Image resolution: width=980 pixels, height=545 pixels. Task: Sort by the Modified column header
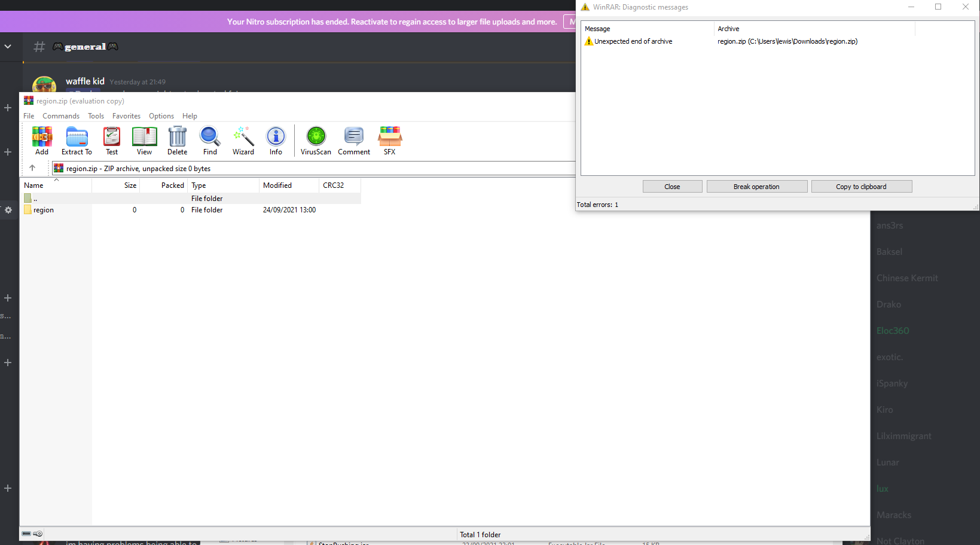point(289,185)
